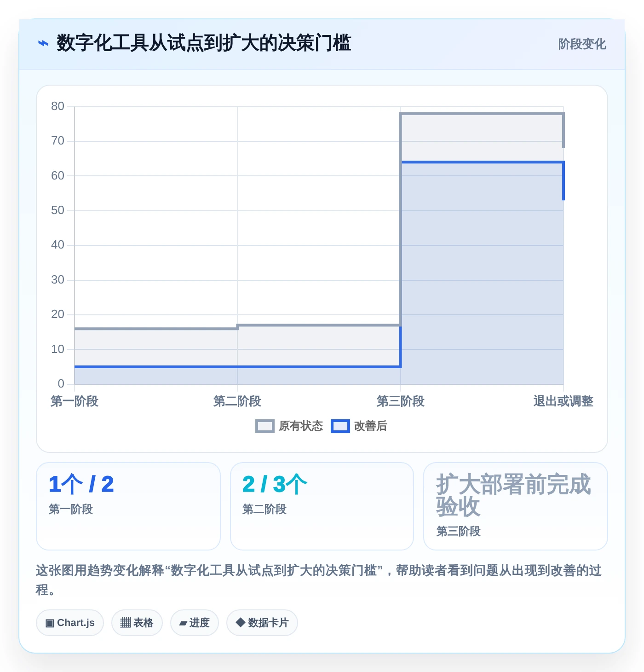Select the 表格 tag chip
This screenshot has height=672, width=644.
pos(137,623)
